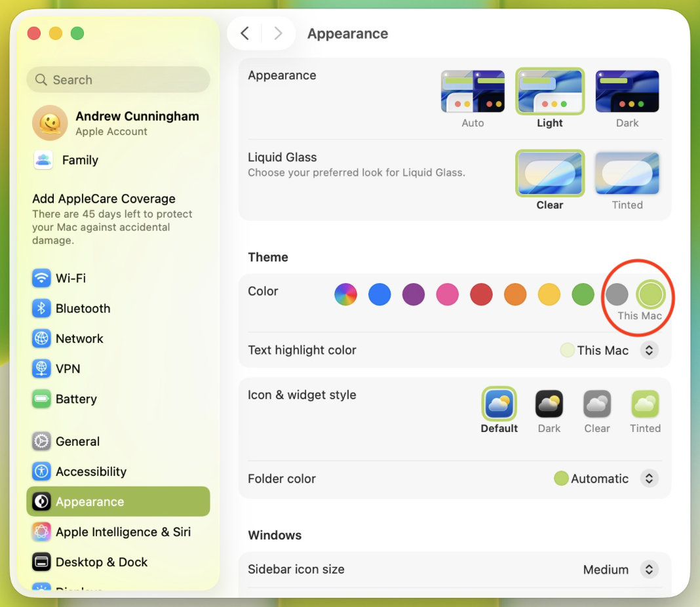Click the Battery sidebar icon
Viewport: 700px width, 607px height.
click(x=41, y=399)
